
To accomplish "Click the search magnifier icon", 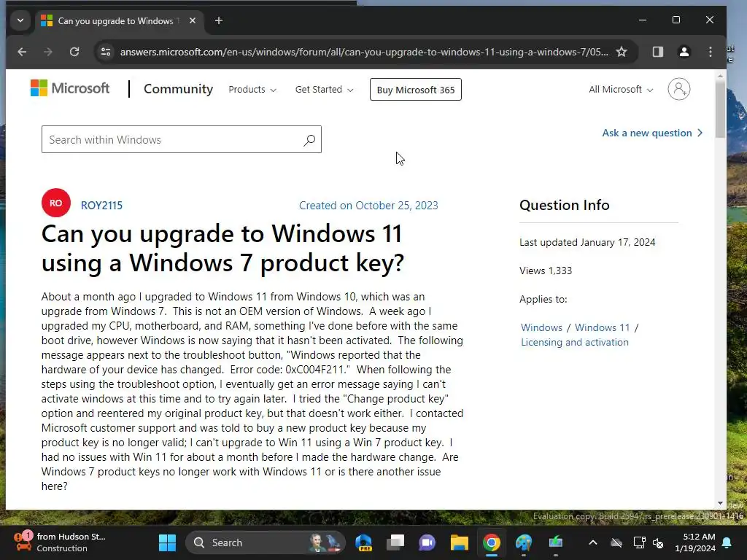I will coord(309,140).
